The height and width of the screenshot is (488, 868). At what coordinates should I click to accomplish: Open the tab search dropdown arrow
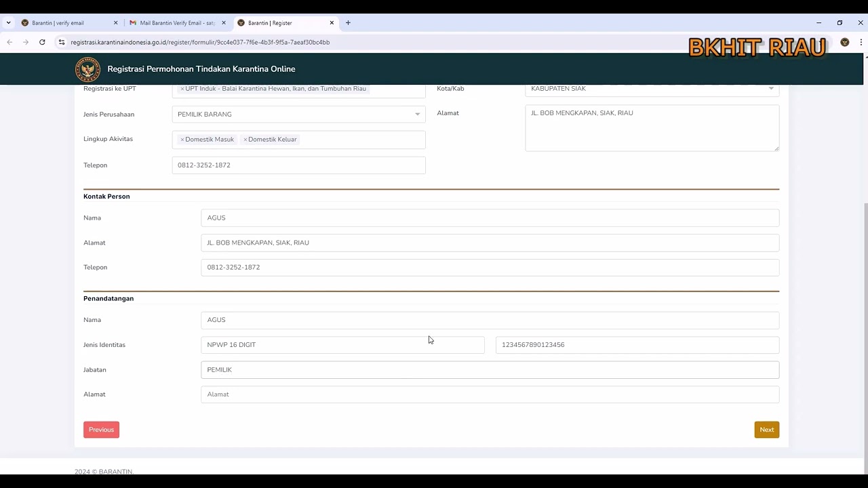pos(8,23)
